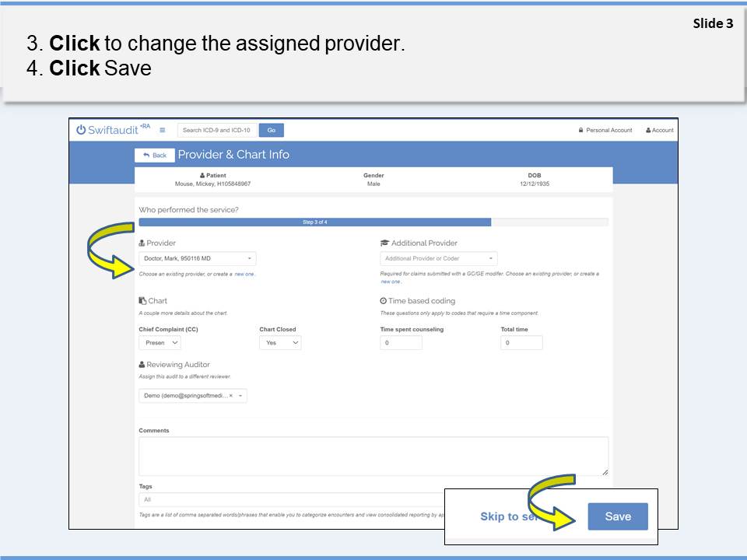Image resolution: width=747 pixels, height=560 pixels.
Task: Open the hamburger menu next to Swiftaudit
Action: pyautogui.click(x=163, y=130)
